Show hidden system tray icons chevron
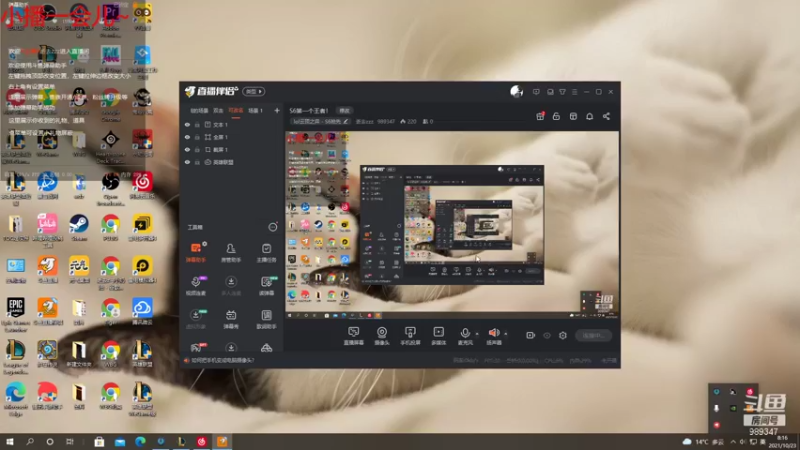The image size is (800, 450). pos(733,441)
